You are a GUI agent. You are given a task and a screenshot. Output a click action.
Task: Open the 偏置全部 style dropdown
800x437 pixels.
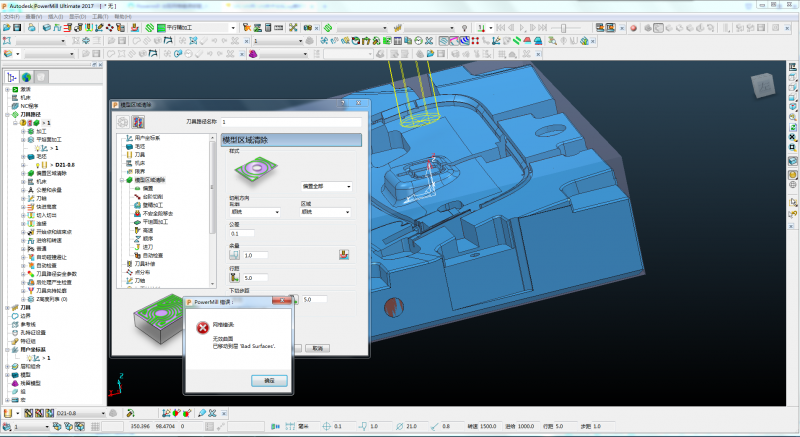click(x=326, y=186)
